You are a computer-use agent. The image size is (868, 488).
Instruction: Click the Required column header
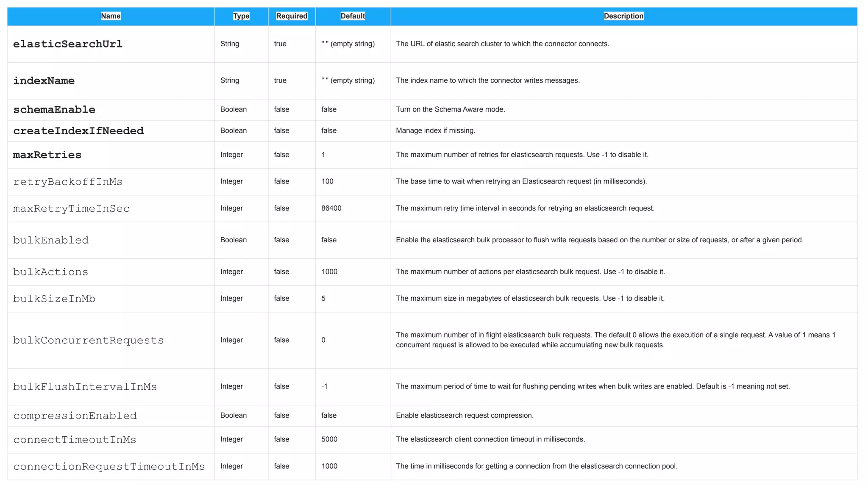(x=292, y=16)
